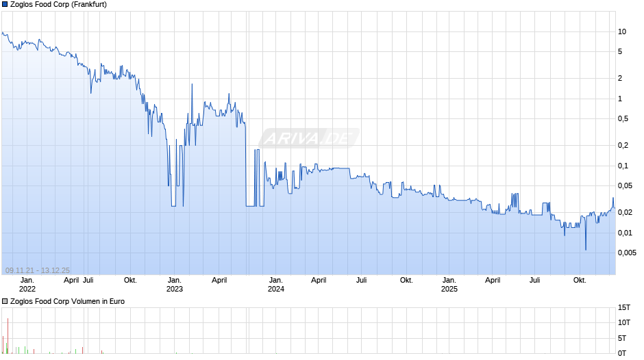Click the price axis label '0,005'
Viewport: 644px width, 360px height.
[627, 253]
